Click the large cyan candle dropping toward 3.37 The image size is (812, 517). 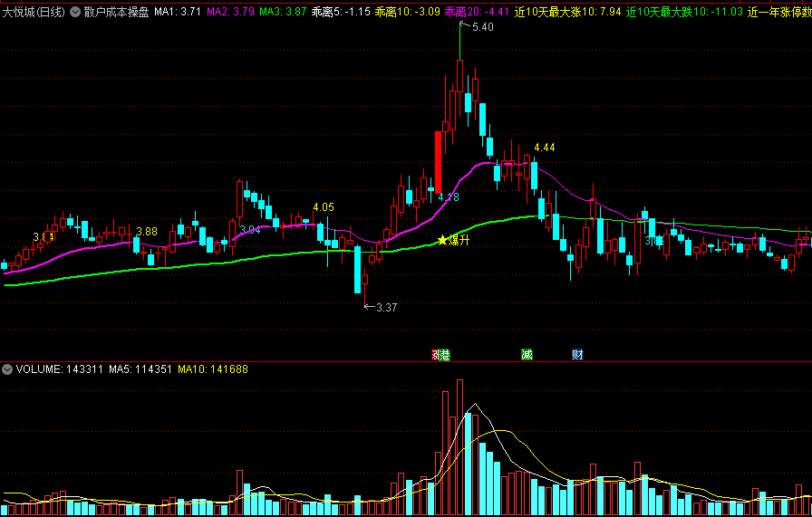click(357, 270)
